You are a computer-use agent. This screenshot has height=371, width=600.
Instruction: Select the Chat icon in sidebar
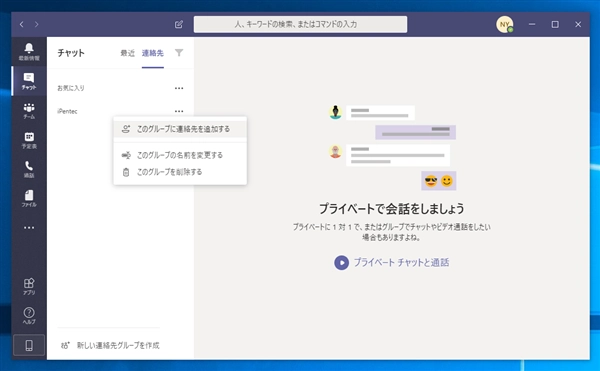click(x=29, y=81)
